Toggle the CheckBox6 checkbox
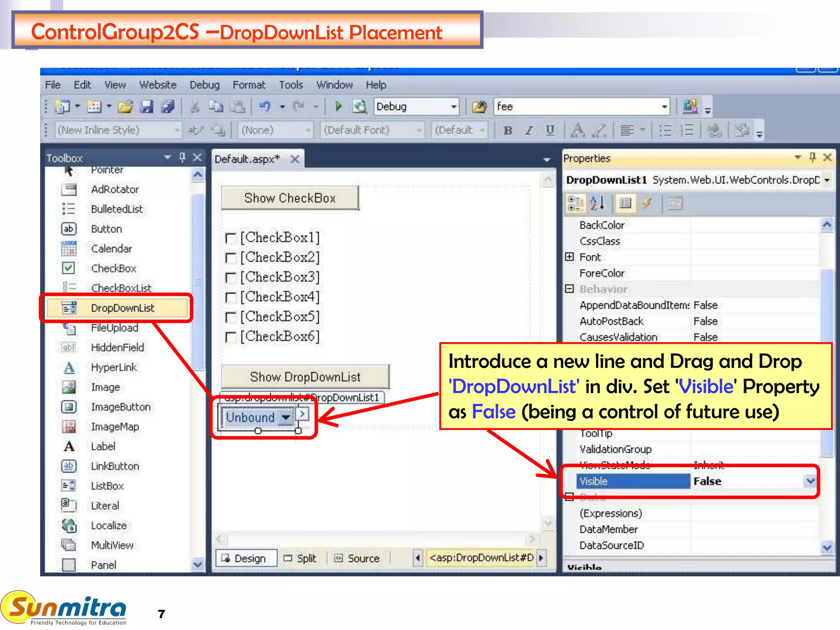The width and height of the screenshot is (840, 630). click(231, 337)
